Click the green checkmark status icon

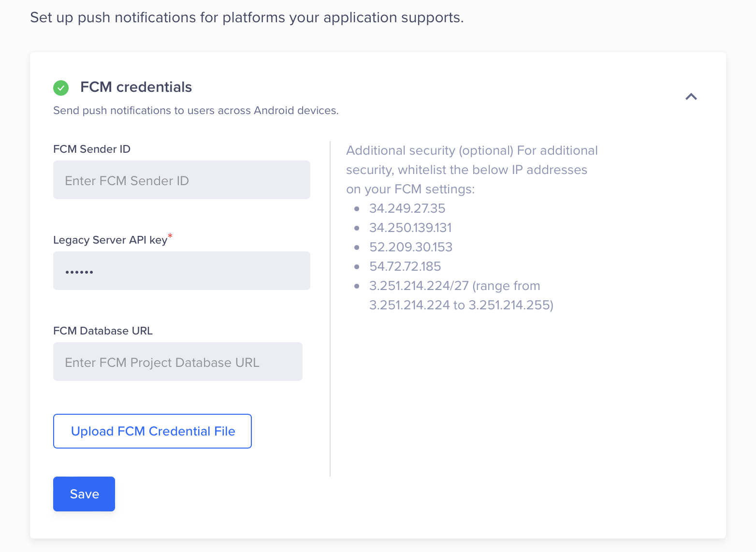61,88
